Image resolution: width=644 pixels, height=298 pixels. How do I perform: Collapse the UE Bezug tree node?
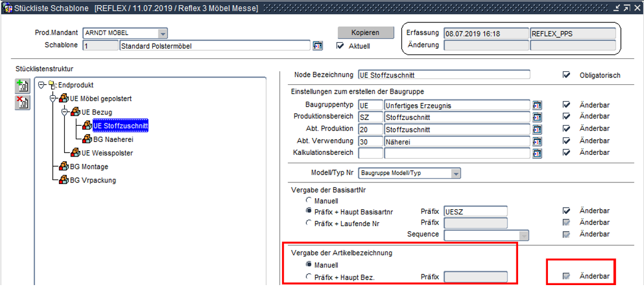(x=65, y=112)
